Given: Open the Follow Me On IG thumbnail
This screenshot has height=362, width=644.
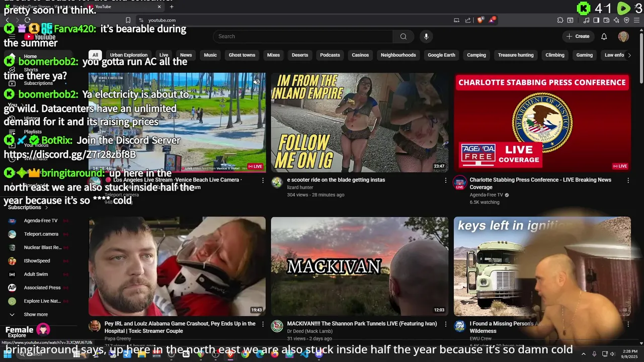Looking at the screenshot, I should 360,123.
